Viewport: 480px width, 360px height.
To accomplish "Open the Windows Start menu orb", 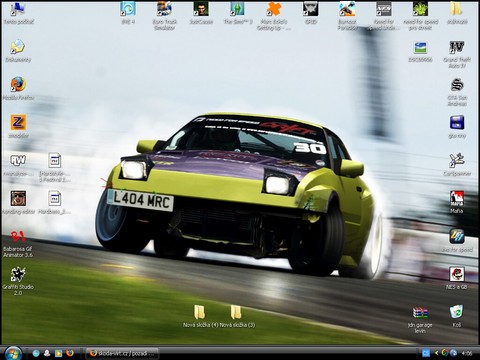I will (x=13, y=353).
